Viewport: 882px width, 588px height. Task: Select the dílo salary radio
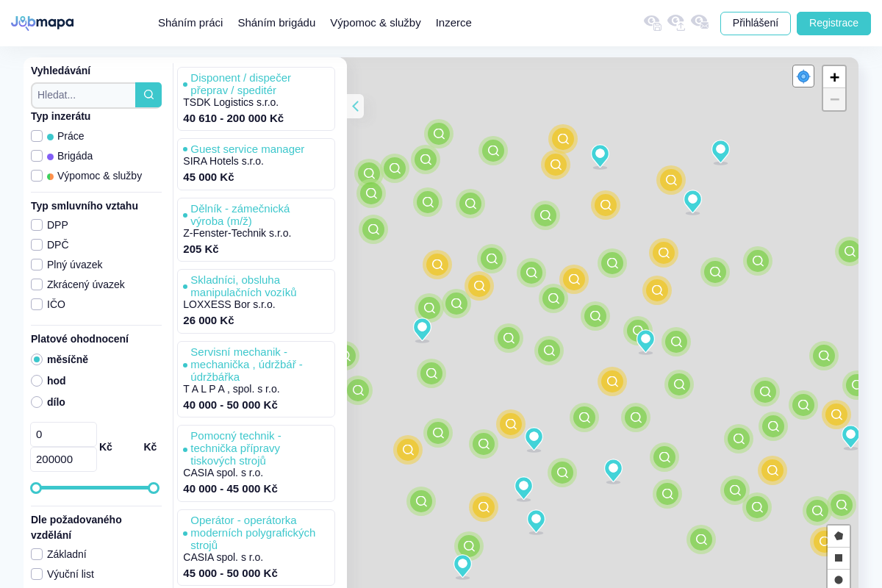tap(37, 402)
